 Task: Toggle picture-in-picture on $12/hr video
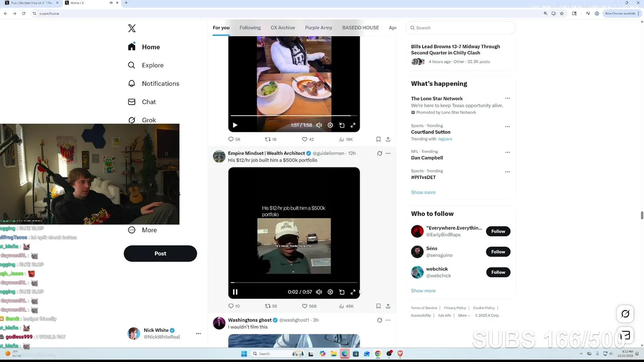[342, 292]
